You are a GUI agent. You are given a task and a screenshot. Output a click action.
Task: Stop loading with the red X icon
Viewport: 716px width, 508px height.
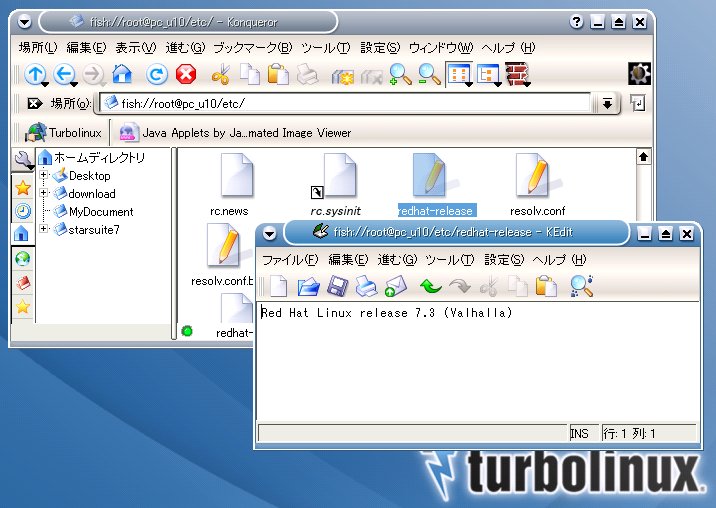186,74
